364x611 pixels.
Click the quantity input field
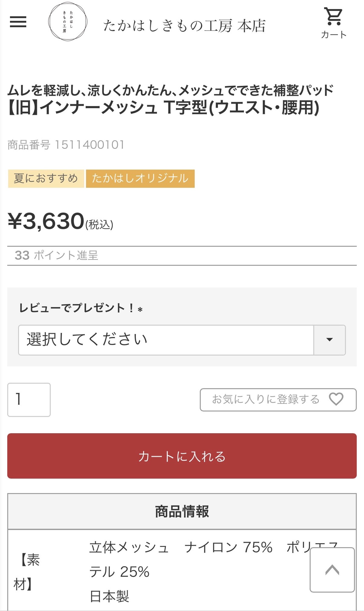29,400
